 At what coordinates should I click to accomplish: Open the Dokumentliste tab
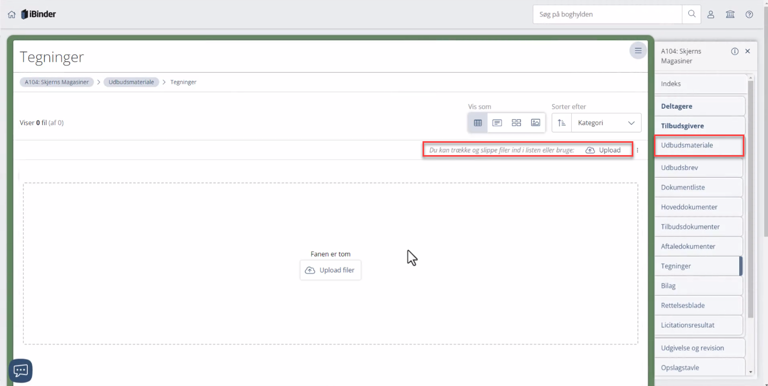coord(699,187)
